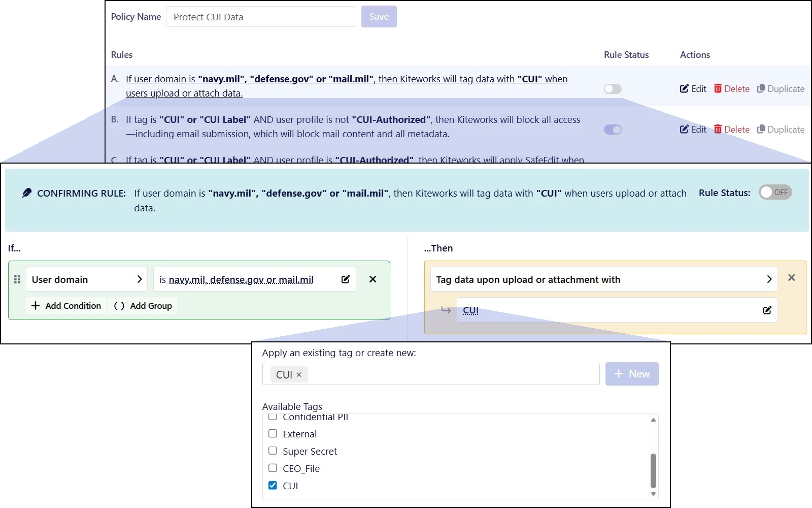Viewport: 812px width, 508px height.
Task: Toggle rule B status switch off
Action: [x=613, y=130]
